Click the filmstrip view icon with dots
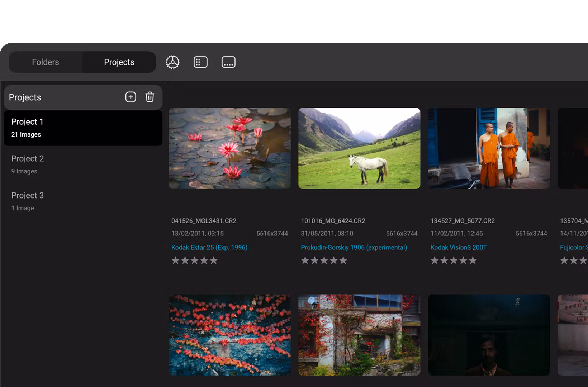The width and height of the screenshot is (588, 387). (x=228, y=62)
